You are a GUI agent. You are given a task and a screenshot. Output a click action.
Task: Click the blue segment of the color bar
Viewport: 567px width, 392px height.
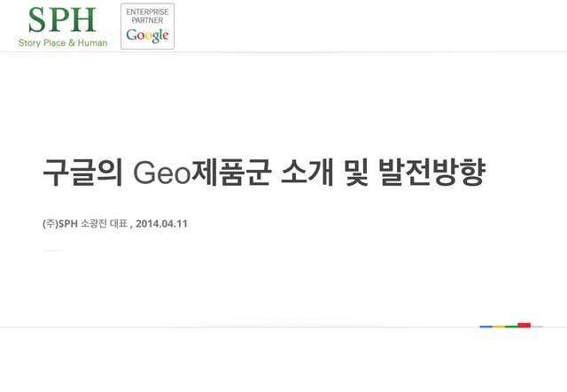[x=485, y=327]
